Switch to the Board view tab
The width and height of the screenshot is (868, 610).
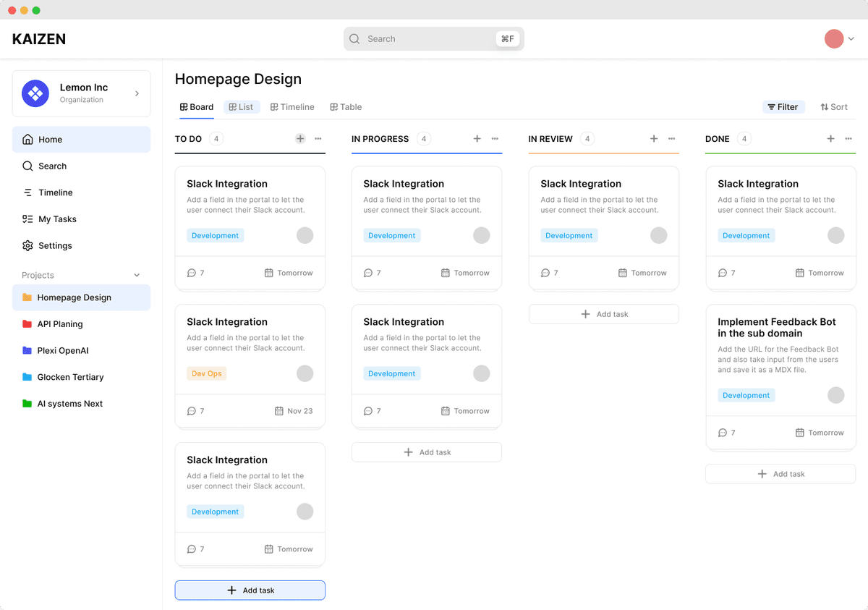pos(197,107)
